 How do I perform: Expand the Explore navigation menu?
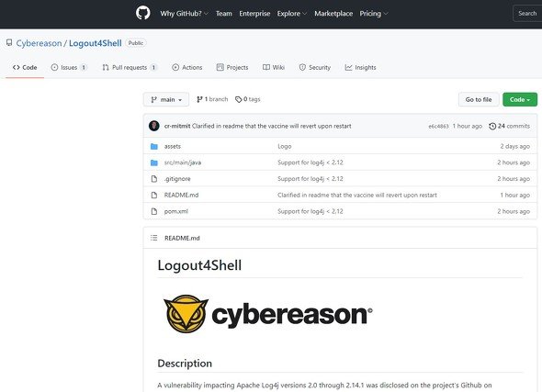click(x=292, y=14)
